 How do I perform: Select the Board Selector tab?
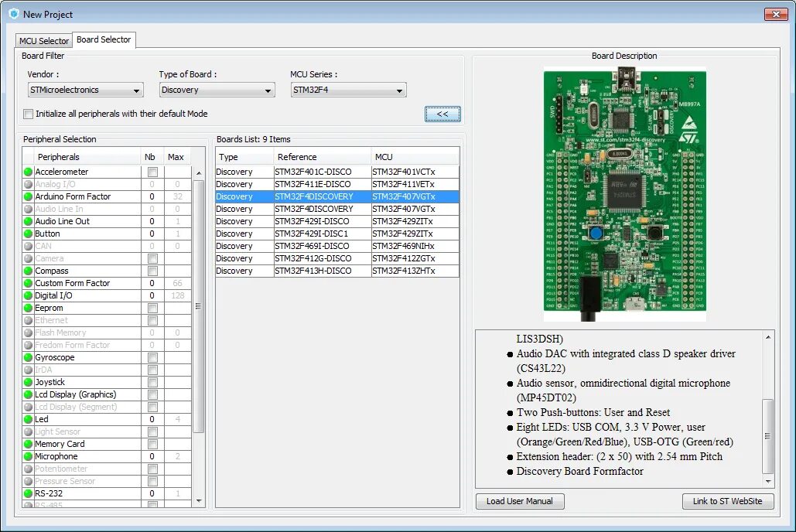[104, 39]
